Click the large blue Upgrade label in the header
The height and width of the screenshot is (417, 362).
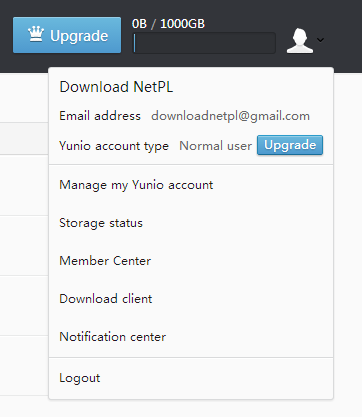click(x=79, y=36)
